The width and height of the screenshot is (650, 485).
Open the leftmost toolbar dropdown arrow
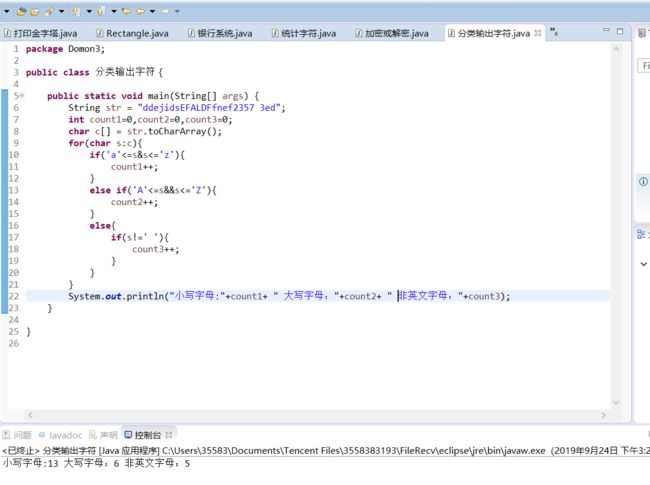[6, 12]
